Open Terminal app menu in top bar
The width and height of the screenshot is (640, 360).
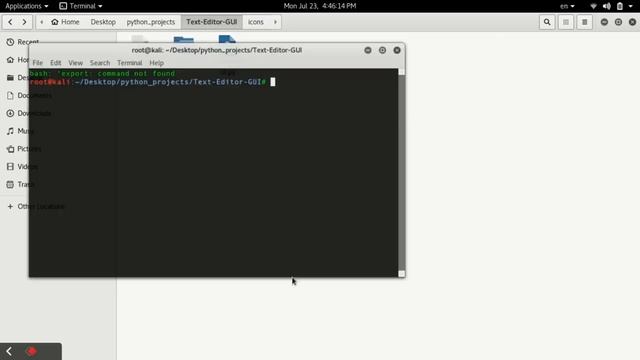80,6
